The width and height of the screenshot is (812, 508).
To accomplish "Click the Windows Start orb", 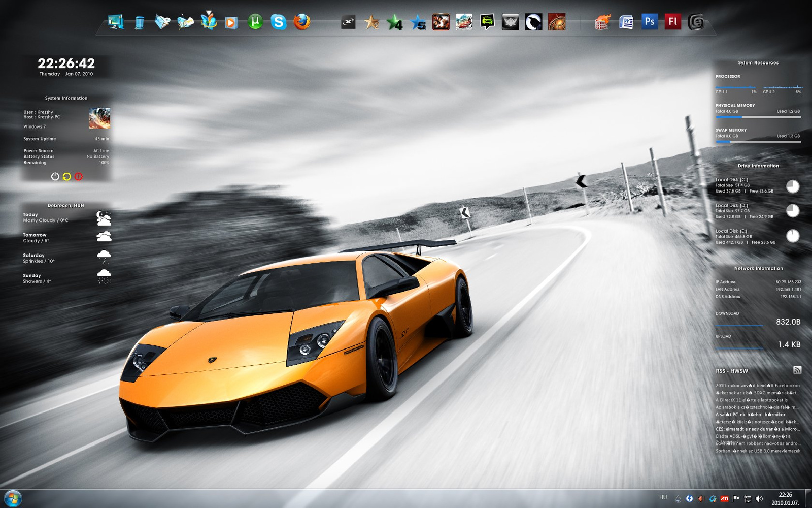I will tap(12, 498).
